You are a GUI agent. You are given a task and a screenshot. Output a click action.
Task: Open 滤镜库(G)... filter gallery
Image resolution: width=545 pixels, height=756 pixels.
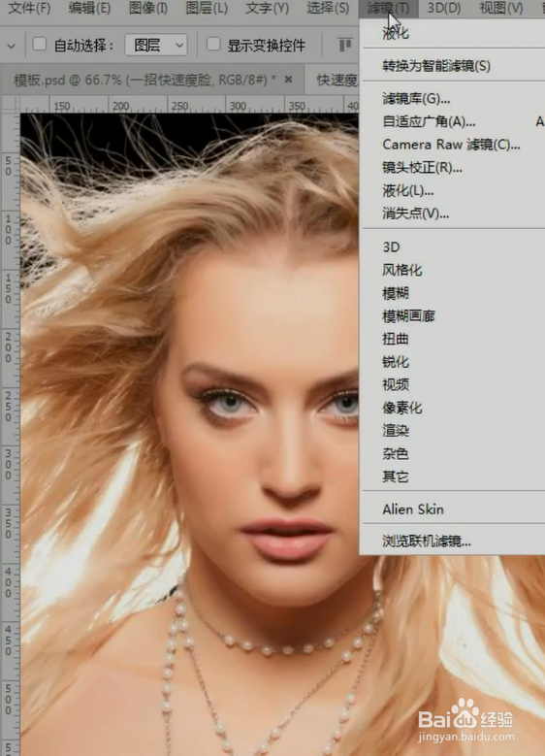click(416, 99)
